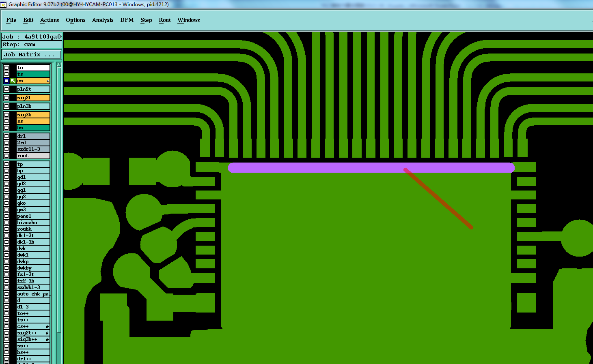Toggle display checkbox for layer sig2t
The height and width of the screenshot is (364, 593).
pyautogui.click(x=6, y=98)
